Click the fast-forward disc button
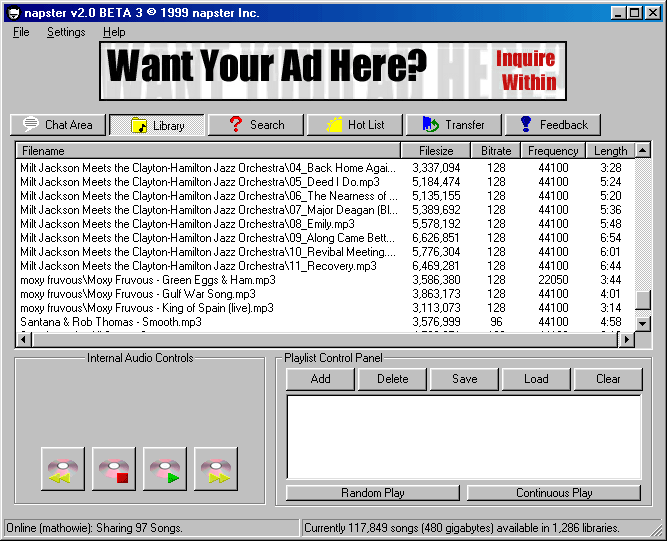Viewport: 667px width, 541px height. [216, 469]
